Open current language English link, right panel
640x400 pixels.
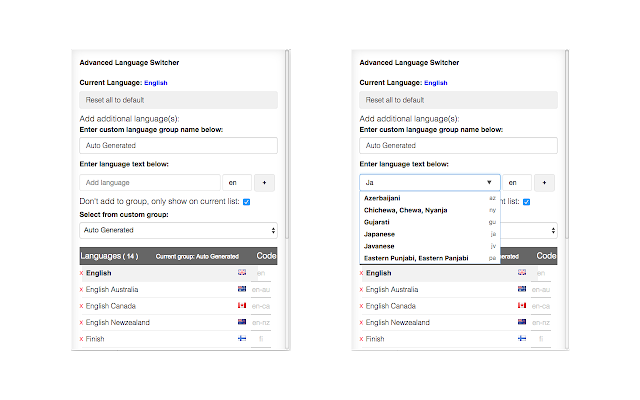[x=436, y=83]
